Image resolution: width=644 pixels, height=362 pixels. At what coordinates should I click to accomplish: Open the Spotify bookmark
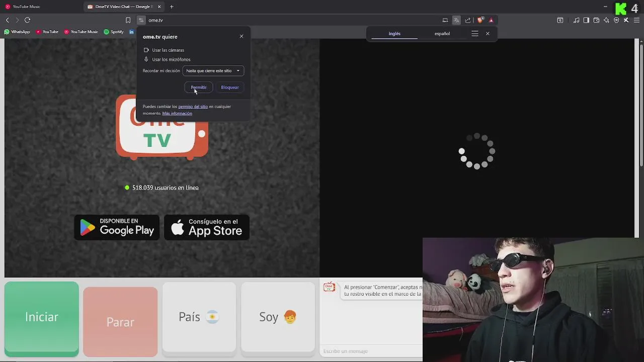pyautogui.click(x=114, y=32)
